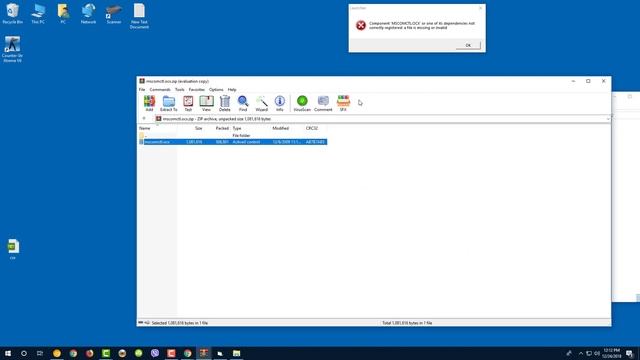Open the Viber icon on the taskbar
Viewport: 640px width, 360px height.
(x=155, y=353)
